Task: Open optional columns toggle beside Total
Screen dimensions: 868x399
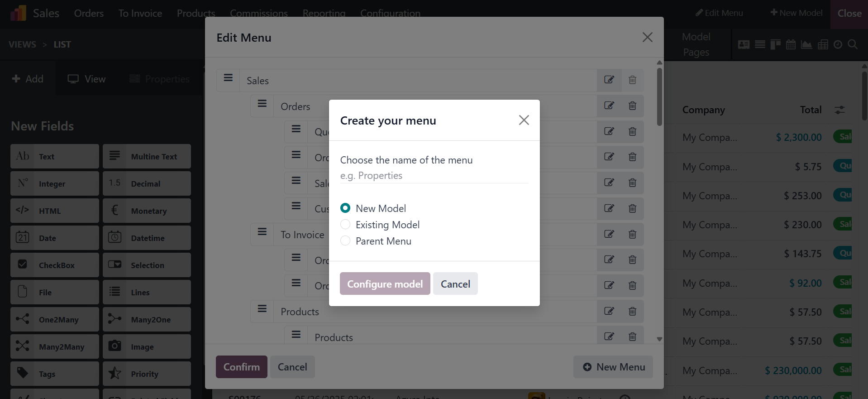Action: [x=839, y=110]
